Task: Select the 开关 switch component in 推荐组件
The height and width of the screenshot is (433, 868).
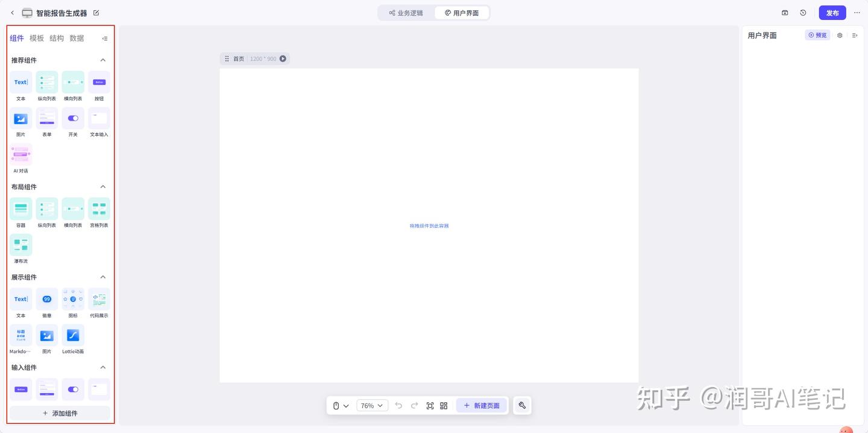Action: (73, 118)
